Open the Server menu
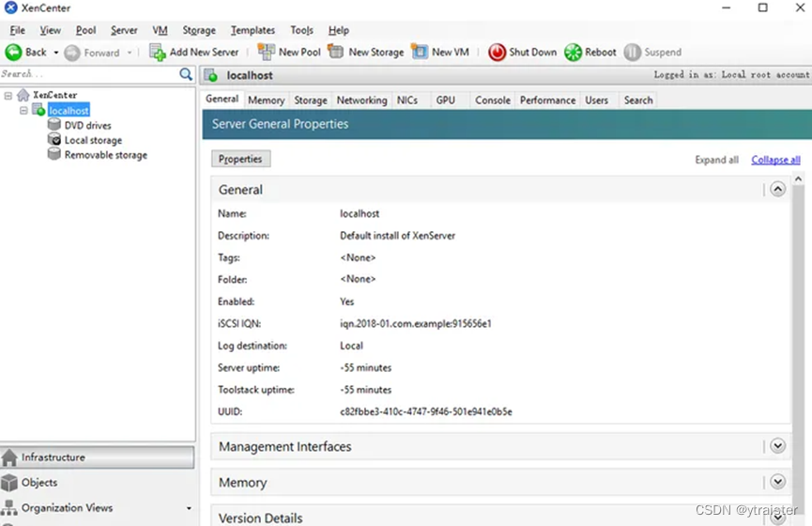This screenshot has width=812, height=526. tap(124, 30)
